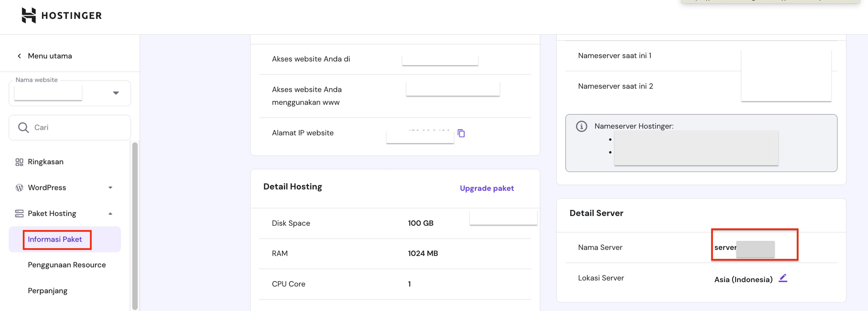
Task: Select Informasi Paket in the sidebar
Action: pyautogui.click(x=55, y=239)
